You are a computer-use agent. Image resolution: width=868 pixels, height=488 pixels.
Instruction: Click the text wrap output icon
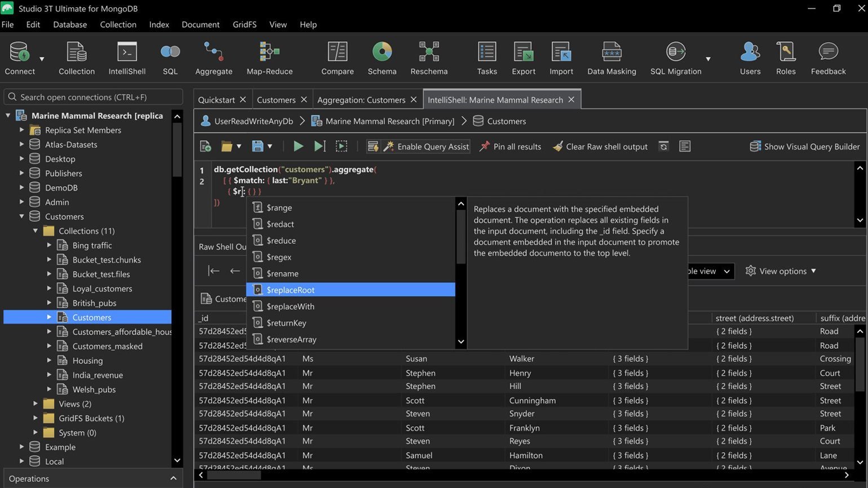tap(685, 147)
